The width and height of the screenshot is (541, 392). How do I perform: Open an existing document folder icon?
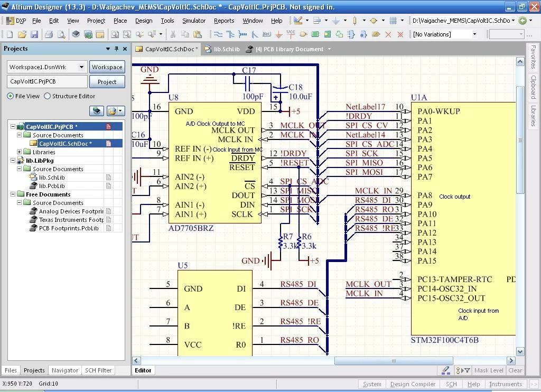click(x=22, y=34)
